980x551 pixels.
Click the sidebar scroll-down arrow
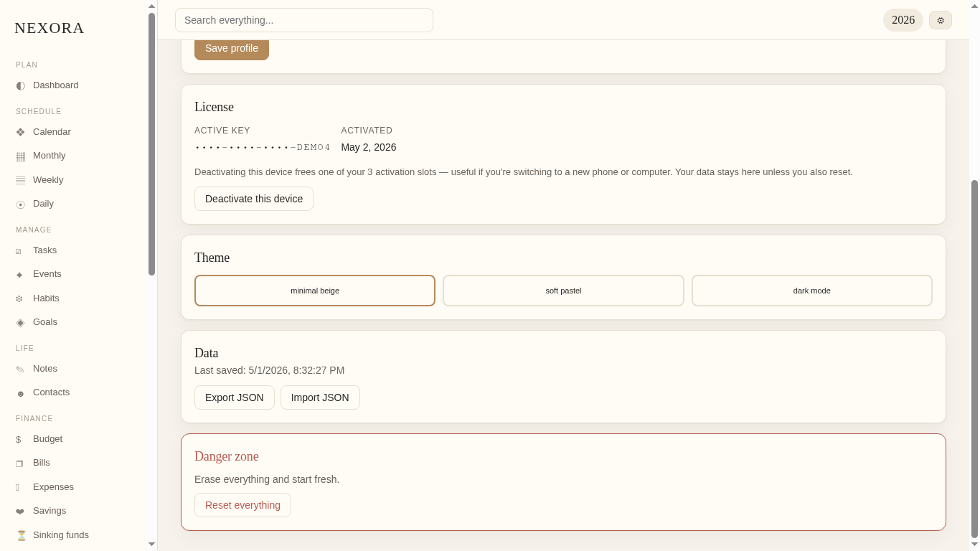coord(151,545)
